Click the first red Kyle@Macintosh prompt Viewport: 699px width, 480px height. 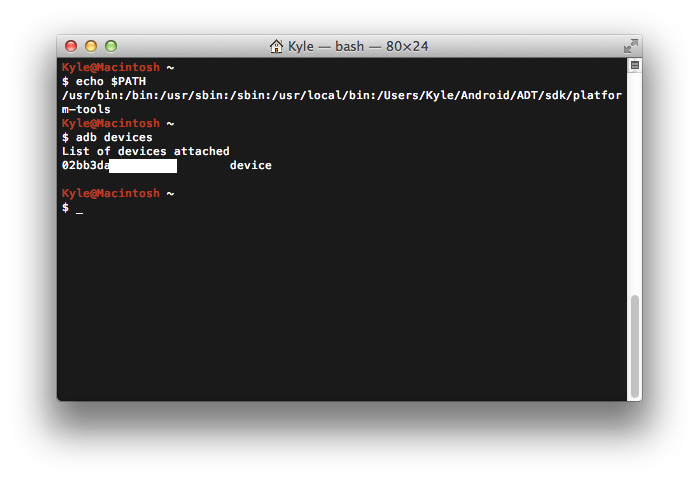(x=111, y=67)
